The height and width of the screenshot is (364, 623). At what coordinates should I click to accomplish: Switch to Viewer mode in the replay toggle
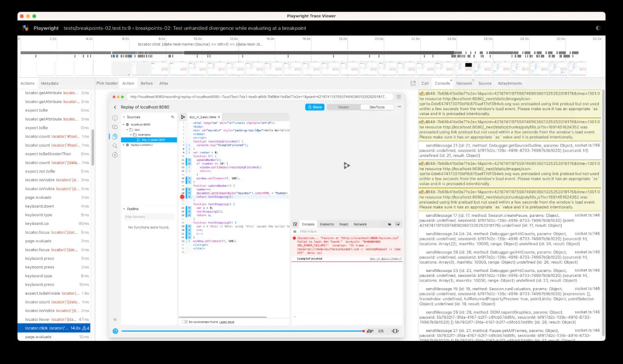(343, 107)
